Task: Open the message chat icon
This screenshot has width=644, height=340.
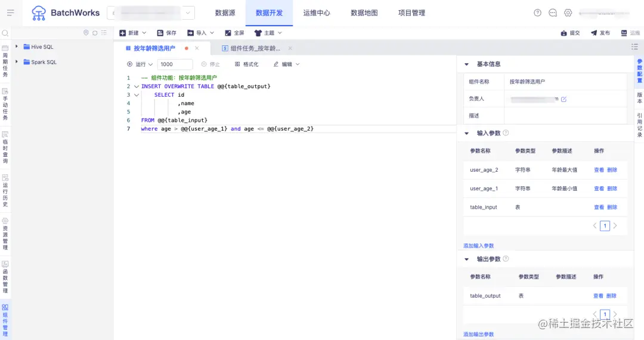Action: [x=552, y=13]
